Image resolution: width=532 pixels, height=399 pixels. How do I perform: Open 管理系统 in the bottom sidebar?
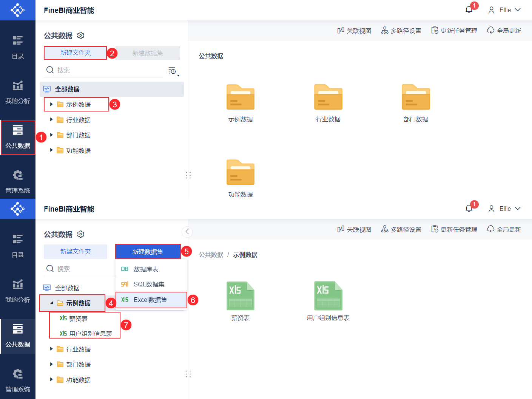point(18,381)
